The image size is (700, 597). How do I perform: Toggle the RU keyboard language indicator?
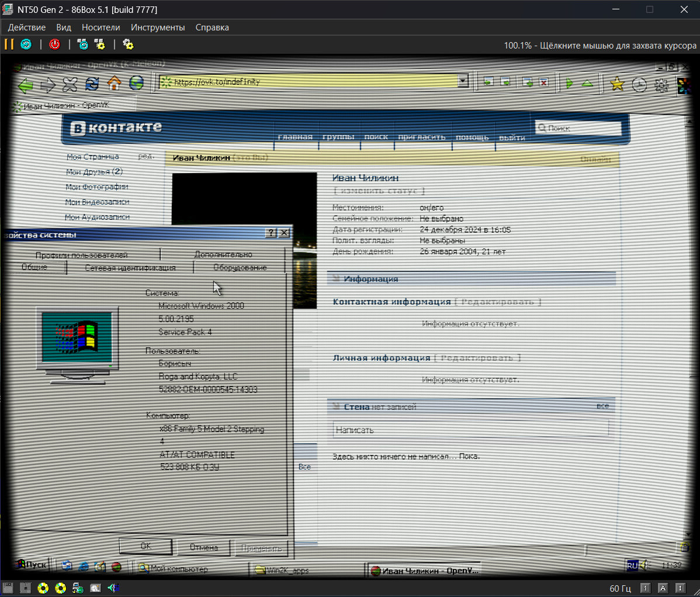[x=632, y=565]
